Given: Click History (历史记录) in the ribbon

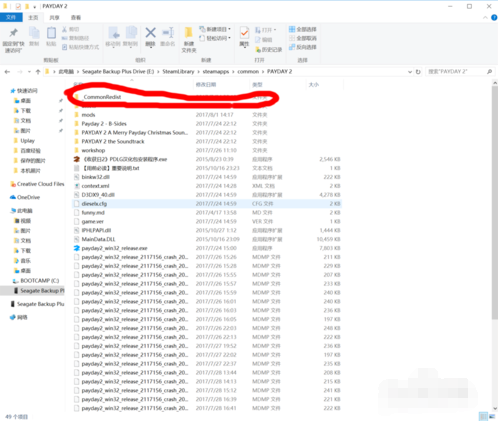Looking at the screenshot, I should click(x=269, y=50).
